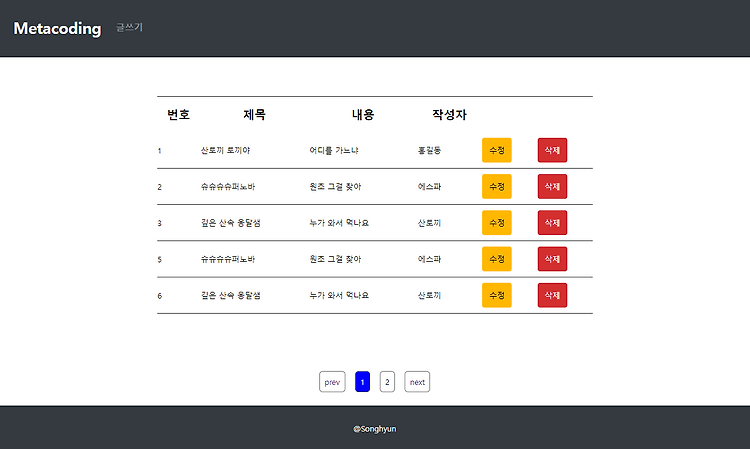Click the 번호 column header

pos(178,115)
